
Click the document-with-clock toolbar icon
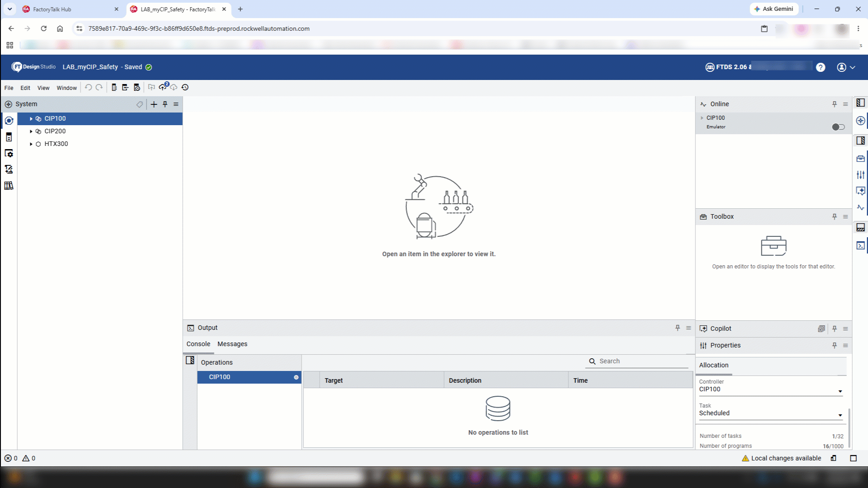(x=137, y=87)
